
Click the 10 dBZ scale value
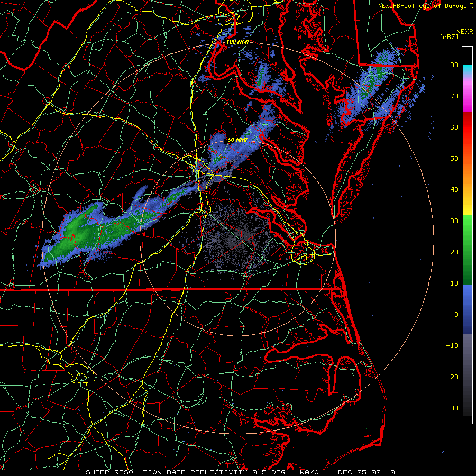[454, 283]
